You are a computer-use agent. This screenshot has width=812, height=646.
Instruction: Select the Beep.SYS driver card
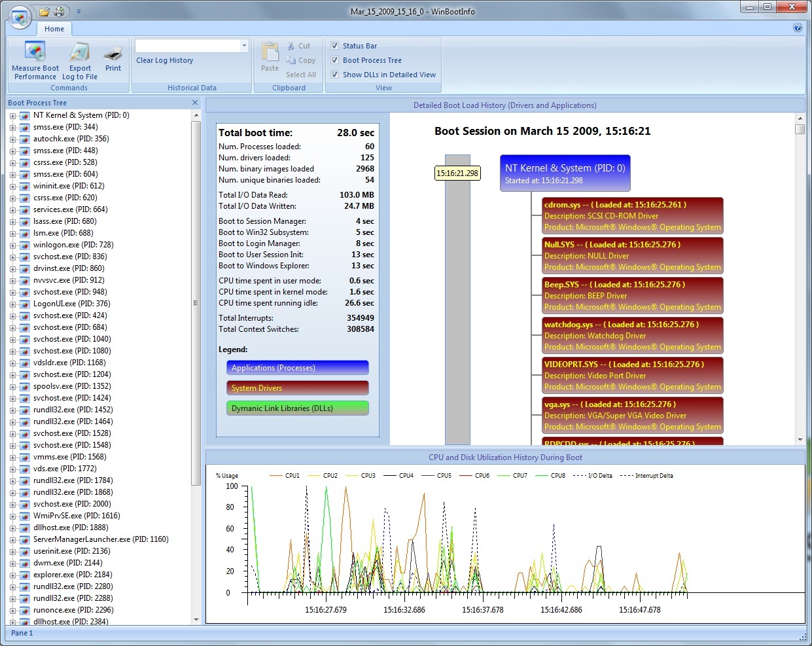pyautogui.click(x=633, y=296)
